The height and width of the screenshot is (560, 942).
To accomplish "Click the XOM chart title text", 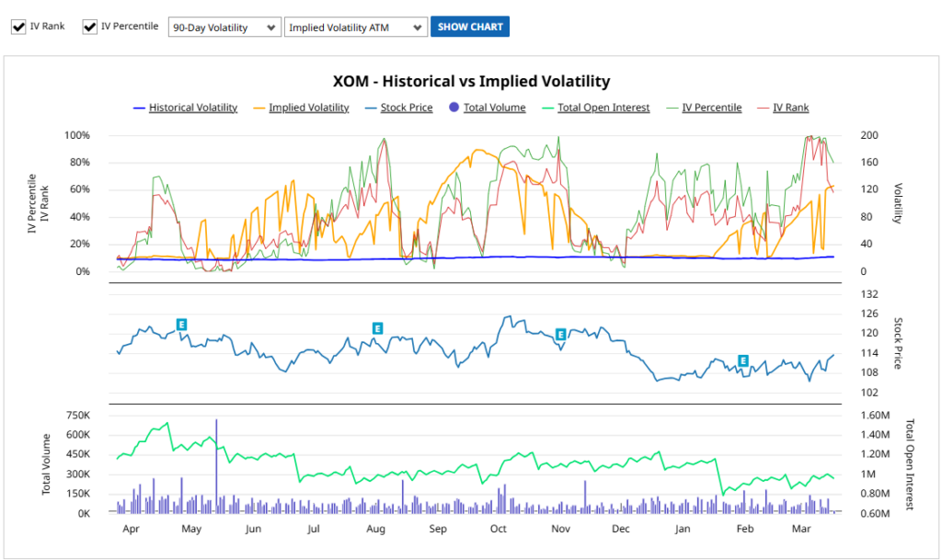I will (471, 82).
